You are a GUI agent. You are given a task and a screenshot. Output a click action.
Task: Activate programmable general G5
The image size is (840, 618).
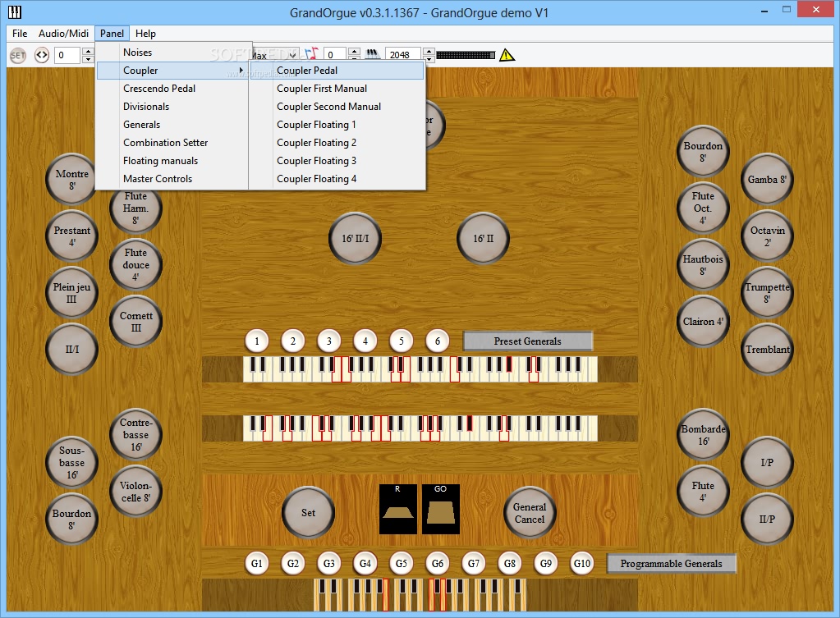click(x=402, y=563)
